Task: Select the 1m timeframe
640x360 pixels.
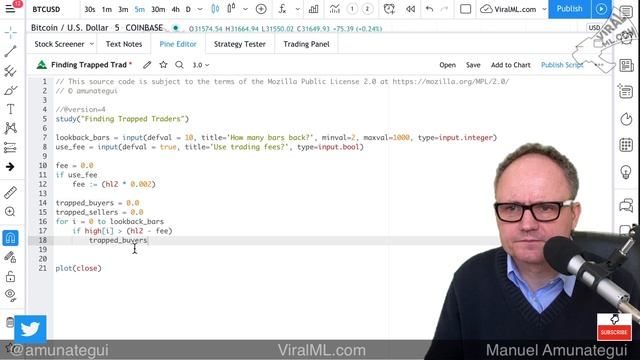Action: pyautogui.click(x=107, y=9)
